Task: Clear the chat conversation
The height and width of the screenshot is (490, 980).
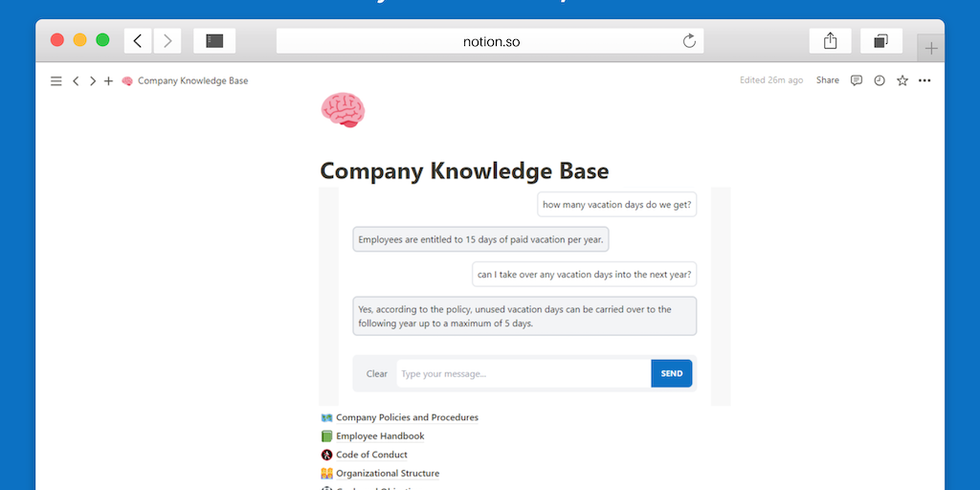Action: pos(377,374)
